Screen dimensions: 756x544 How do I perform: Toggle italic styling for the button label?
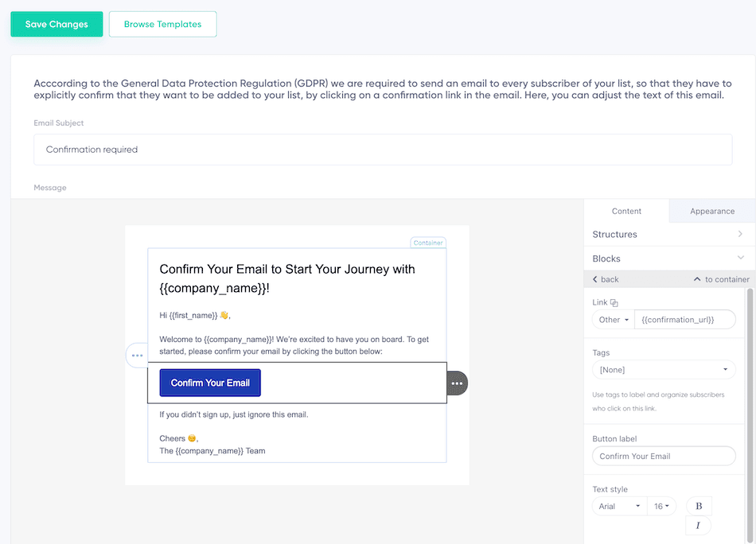pyautogui.click(x=698, y=526)
